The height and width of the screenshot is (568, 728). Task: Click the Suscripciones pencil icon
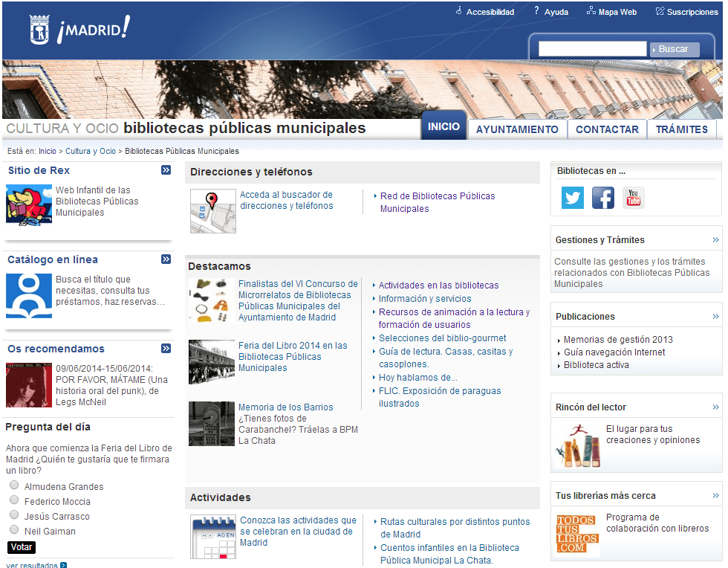click(660, 10)
